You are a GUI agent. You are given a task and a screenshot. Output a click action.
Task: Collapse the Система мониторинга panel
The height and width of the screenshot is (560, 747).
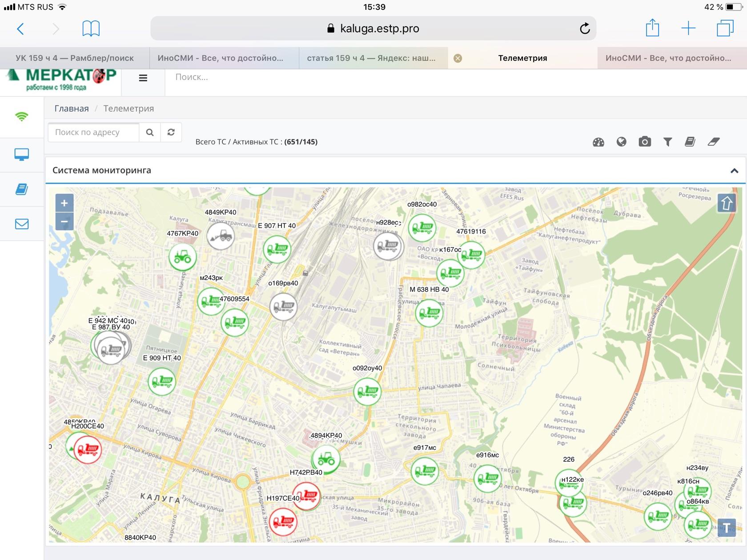(x=734, y=171)
